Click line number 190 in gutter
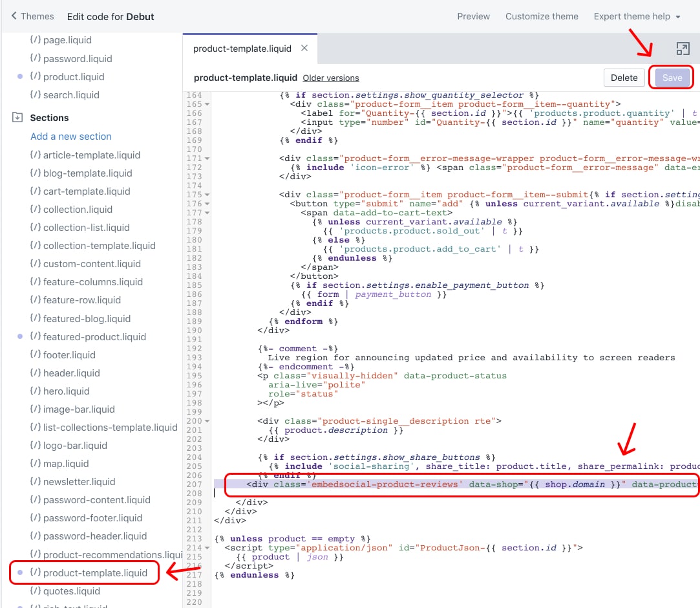Screen dimensions: 700x608 (x=194, y=331)
